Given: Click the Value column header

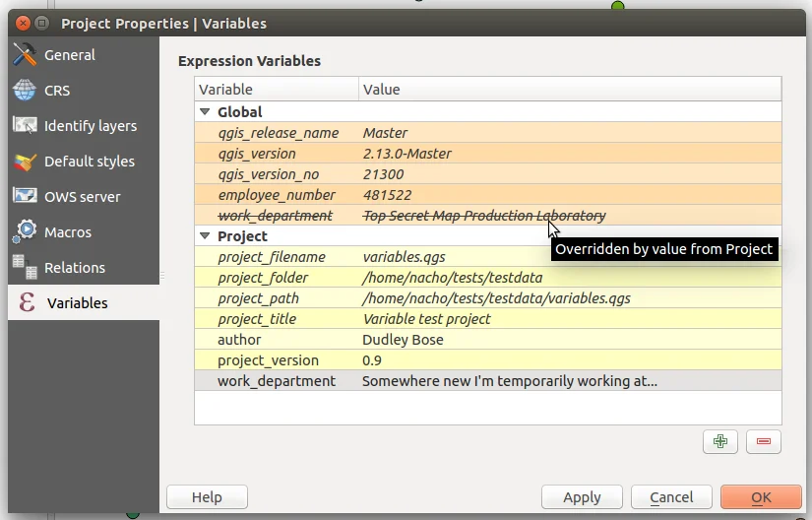Looking at the screenshot, I should point(570,89).
